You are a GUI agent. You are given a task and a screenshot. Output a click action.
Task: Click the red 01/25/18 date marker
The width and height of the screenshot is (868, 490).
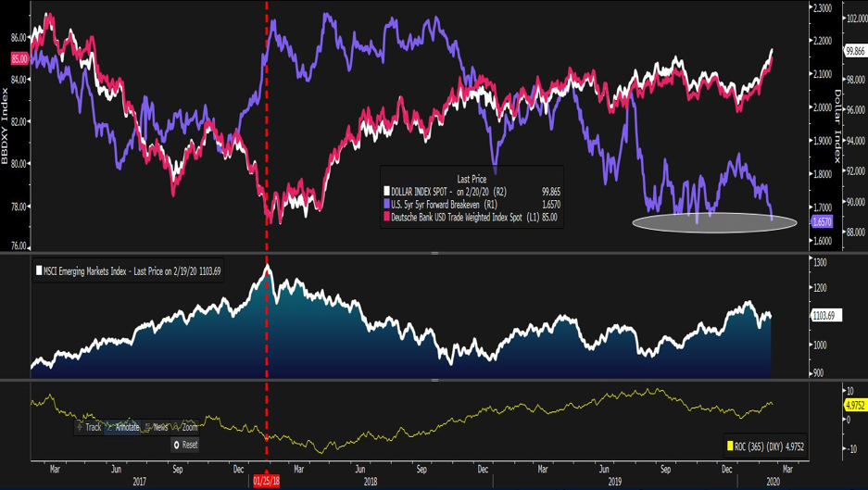[266, 480]
